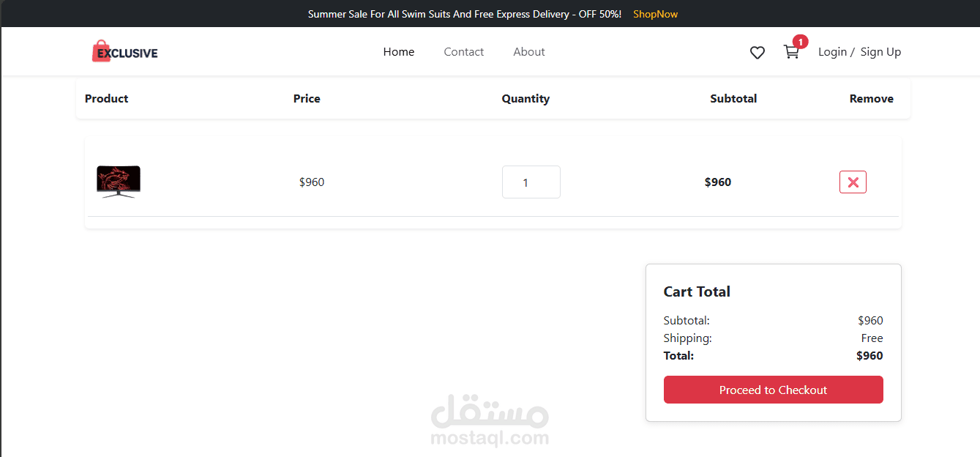Image resolution: width=980 pixels, height=457 pixels.
Task: Open the wishlist heart icon
Action: [758, 53]
